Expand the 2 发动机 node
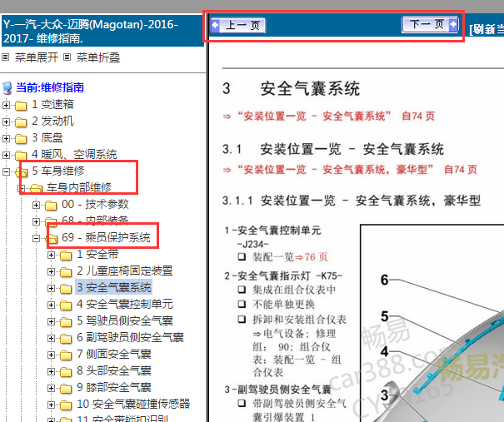504x422 pixels. 6,122
